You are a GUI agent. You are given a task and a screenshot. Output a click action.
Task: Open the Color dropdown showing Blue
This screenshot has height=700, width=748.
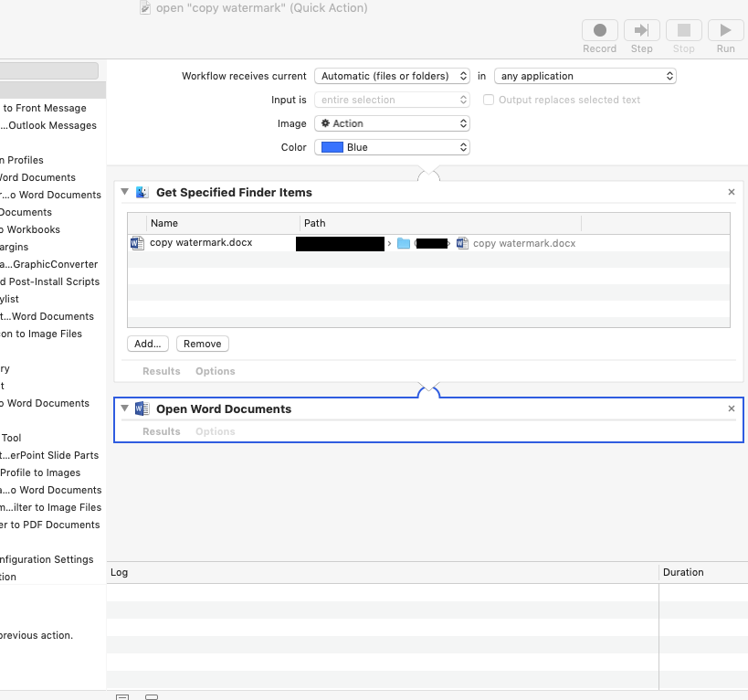tap(392, 148)
